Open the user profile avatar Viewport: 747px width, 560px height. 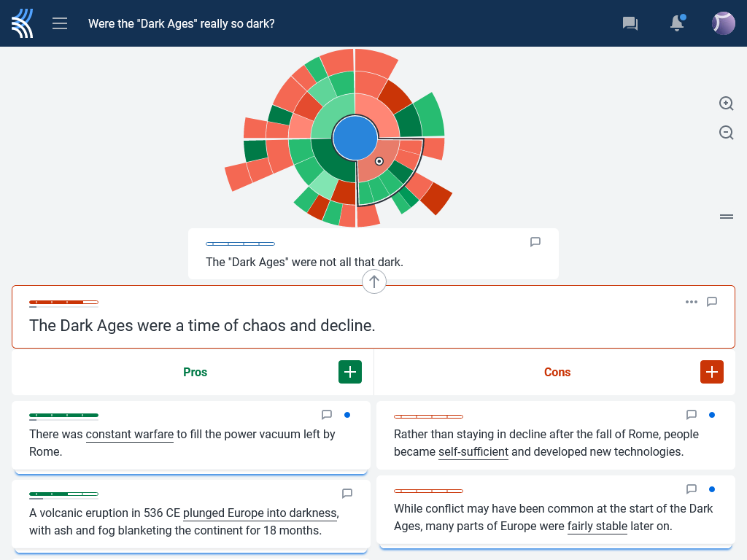click(723, 23)
